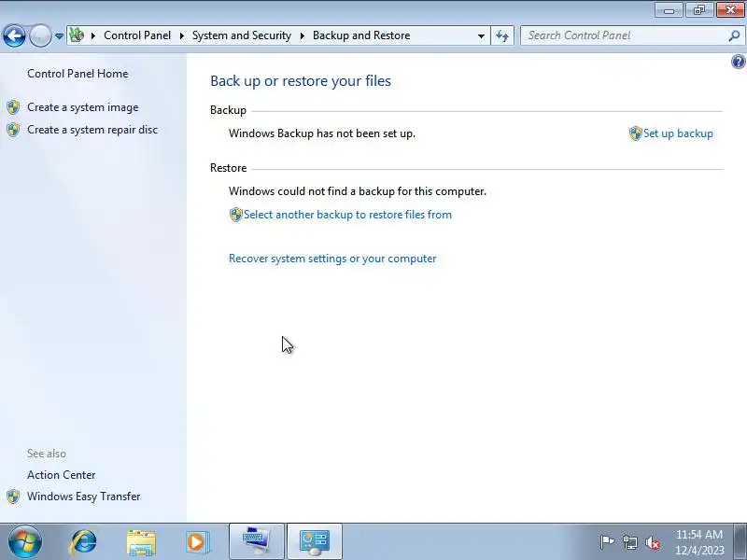This screenshot has width=747, height=560.
Task: Select the Control Panel breadcrumb
Action: click(x=137, y=35)
